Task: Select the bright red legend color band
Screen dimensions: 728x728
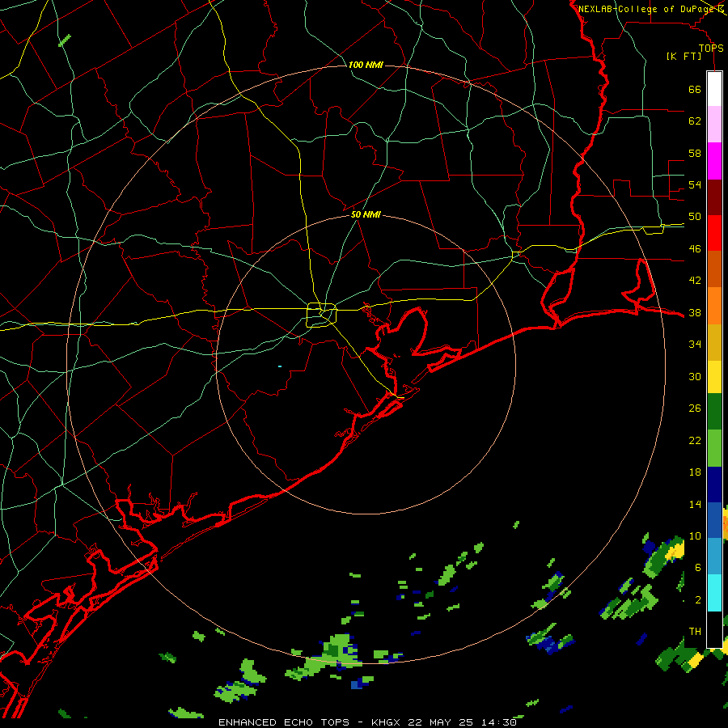Action: point(714,233)
